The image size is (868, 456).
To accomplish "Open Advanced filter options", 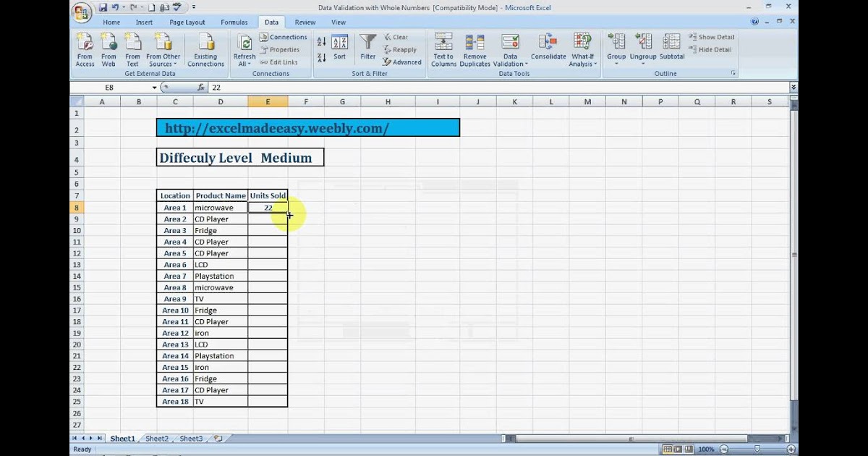I will click(402, 62).
